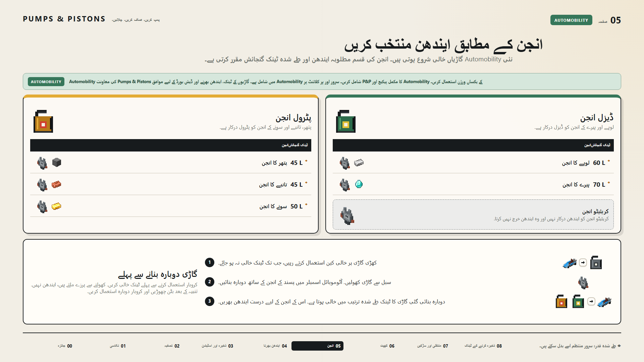The width and height of the screenshot is (644, 362).
Task: Select the copper ingot icon
Action: 56,184
